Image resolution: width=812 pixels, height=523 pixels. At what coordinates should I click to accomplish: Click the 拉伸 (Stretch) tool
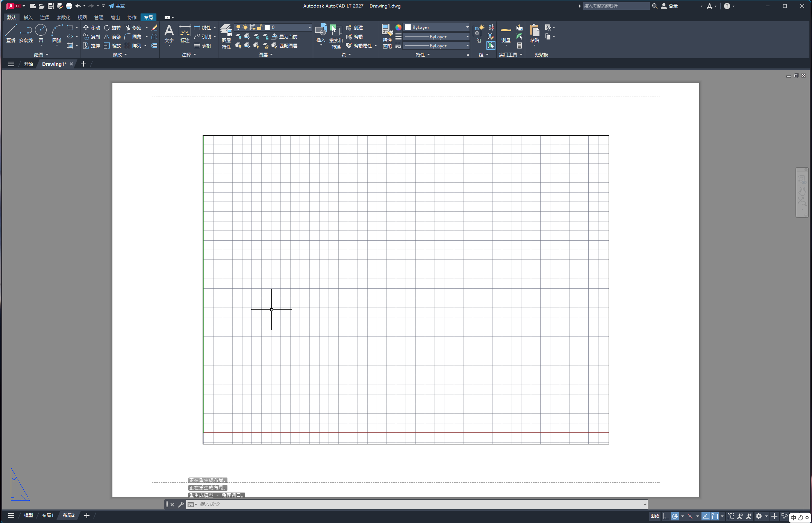click(x=91, y=45)
